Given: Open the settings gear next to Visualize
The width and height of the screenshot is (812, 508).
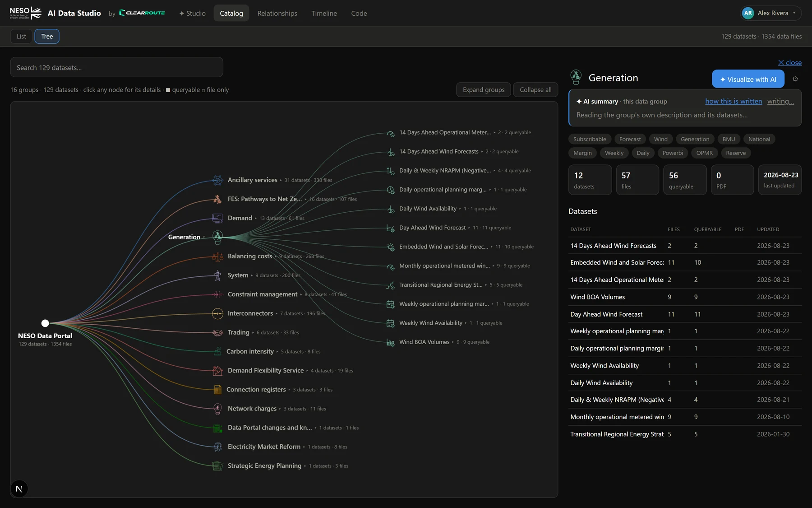Looking at the screenshot, I should pos(795,79).
